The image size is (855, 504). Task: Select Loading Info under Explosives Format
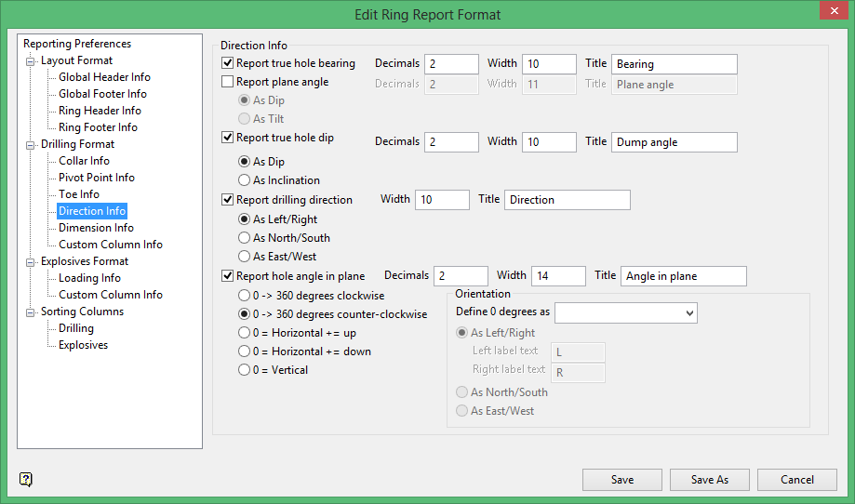point(89,278)
